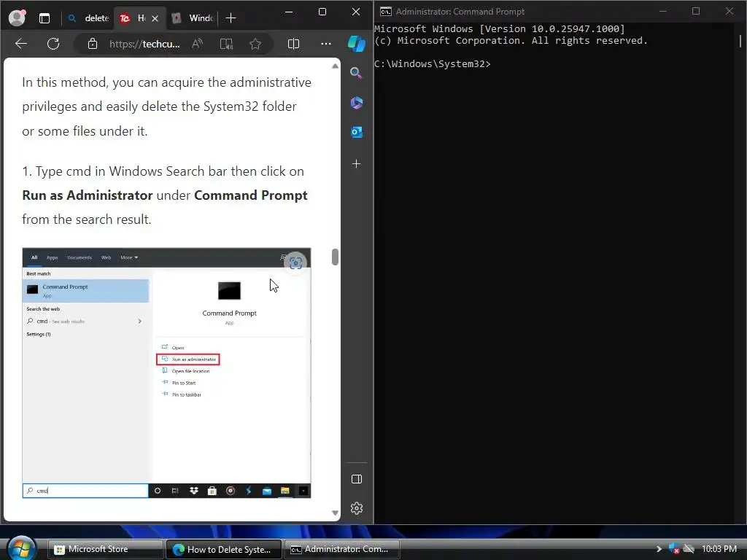Open Immersive Reader icon
747x560 pixels.
tap(226, 44)
